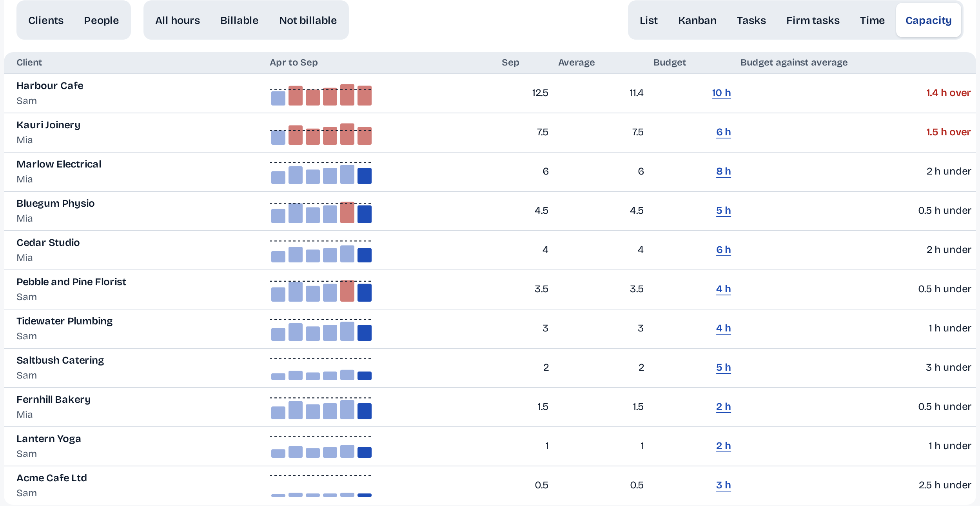Select the Capacity view tab

click(928, 20)
